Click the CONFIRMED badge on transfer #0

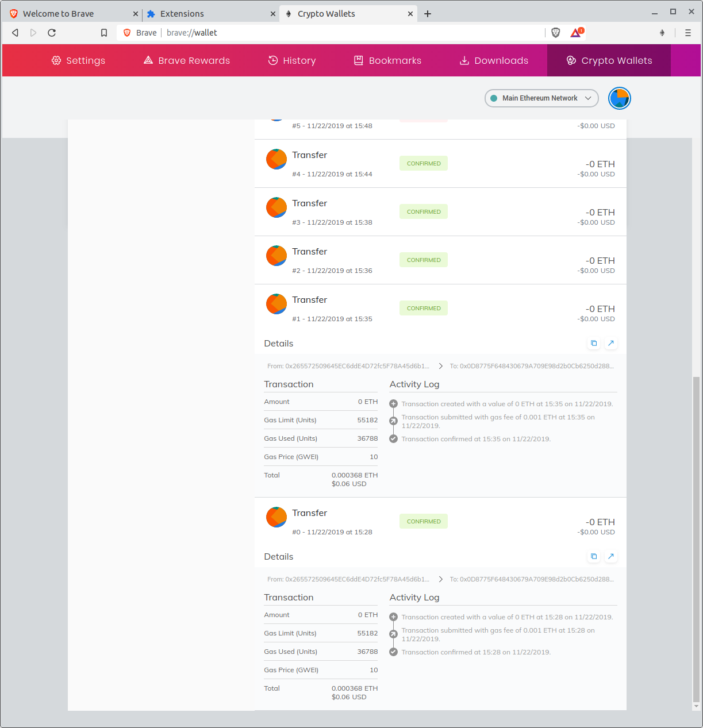pos(424,522)
